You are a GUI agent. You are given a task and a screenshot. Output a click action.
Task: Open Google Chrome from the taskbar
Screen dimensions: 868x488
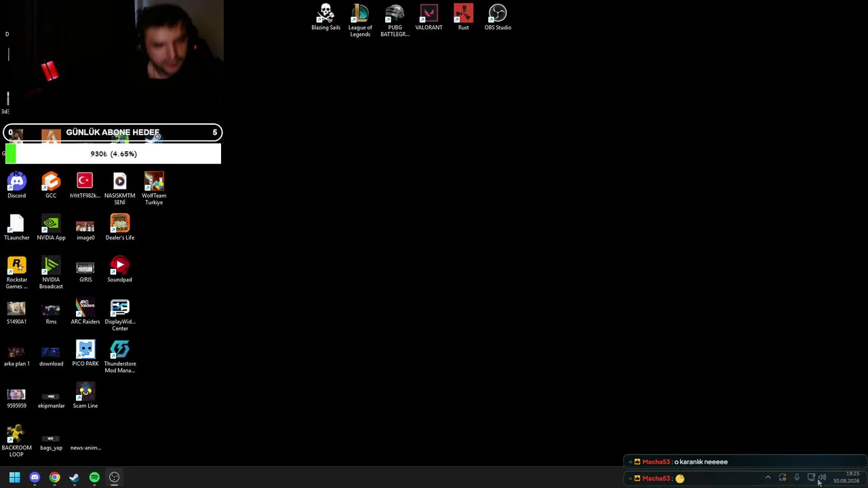[54, 478]
